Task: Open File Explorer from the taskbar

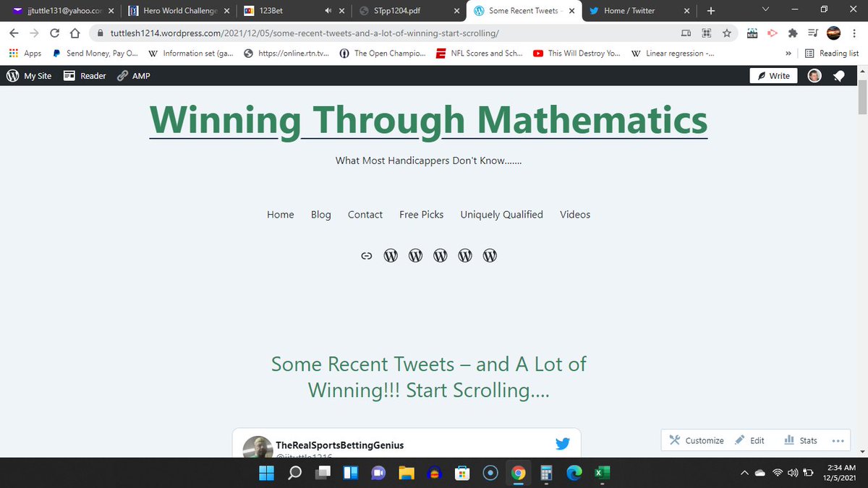Action: (407, 473)
